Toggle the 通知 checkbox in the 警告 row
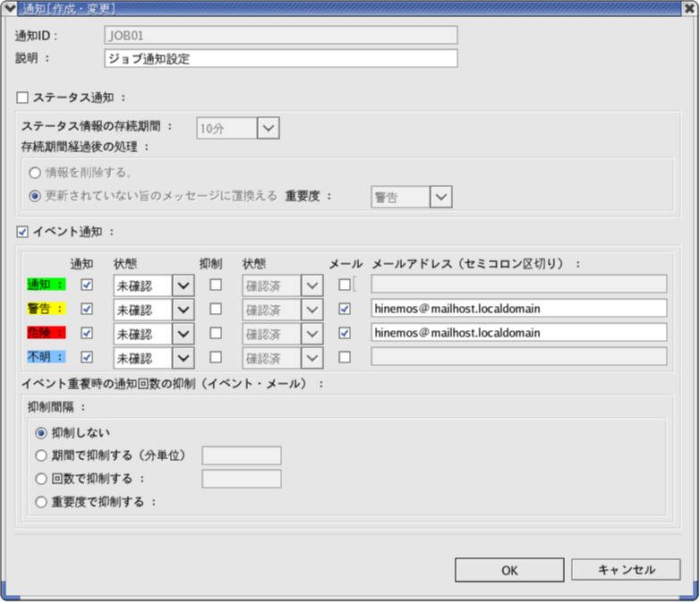 87,309
